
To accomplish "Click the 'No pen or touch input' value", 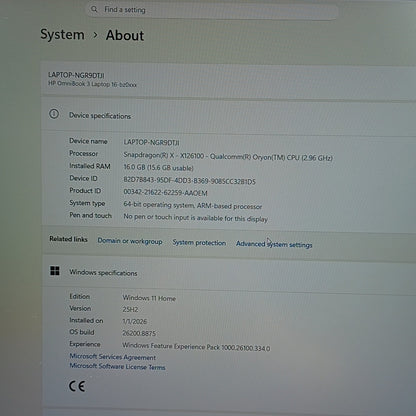I will [x=195, y=218].
